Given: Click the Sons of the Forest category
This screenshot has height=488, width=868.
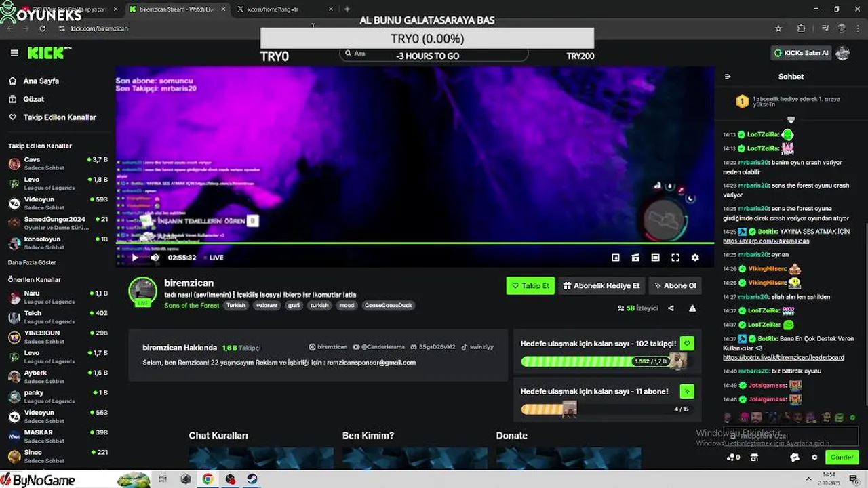Looking at the screenshot, I should (x=191, y=306).
